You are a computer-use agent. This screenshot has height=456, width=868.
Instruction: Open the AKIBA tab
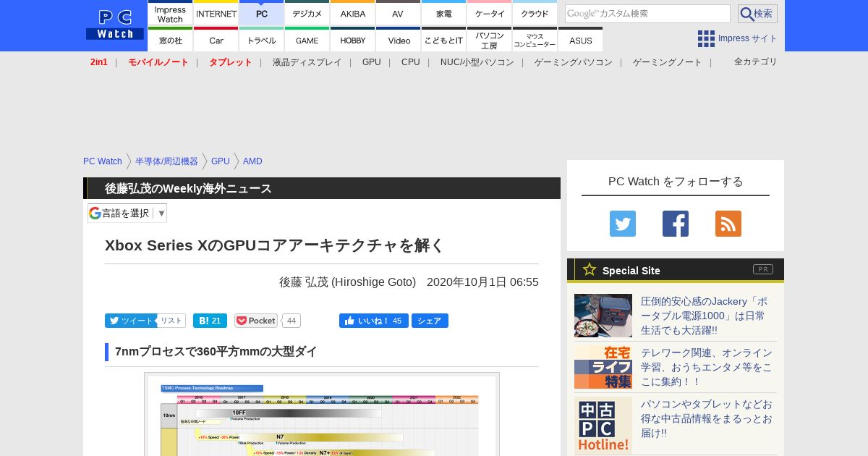353,13
